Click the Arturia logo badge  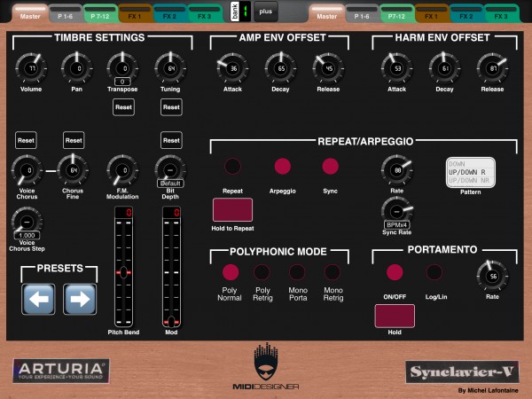pyautogui.click(x=61, y=371)
